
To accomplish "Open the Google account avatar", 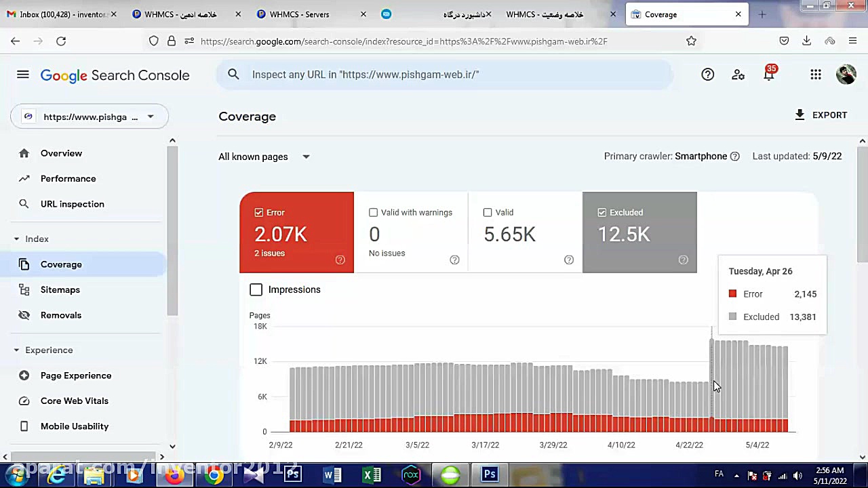I will click(x=846, y=75).
